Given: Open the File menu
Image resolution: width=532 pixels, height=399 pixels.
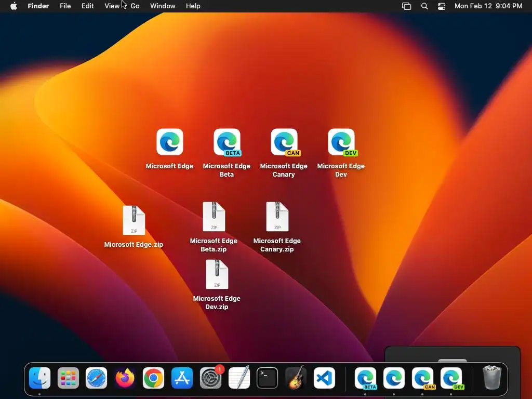Looking at the screenshot, I should pos(65,6).
